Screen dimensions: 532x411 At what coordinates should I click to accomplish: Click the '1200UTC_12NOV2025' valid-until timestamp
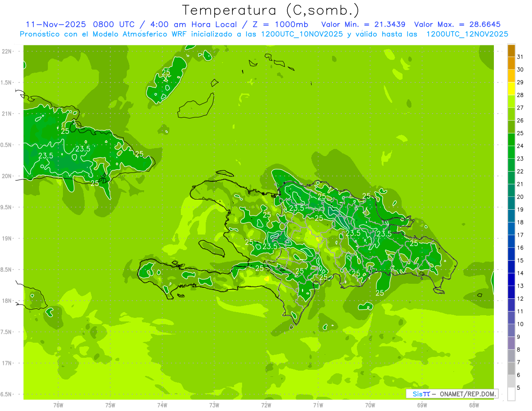(x=467, y=34)
